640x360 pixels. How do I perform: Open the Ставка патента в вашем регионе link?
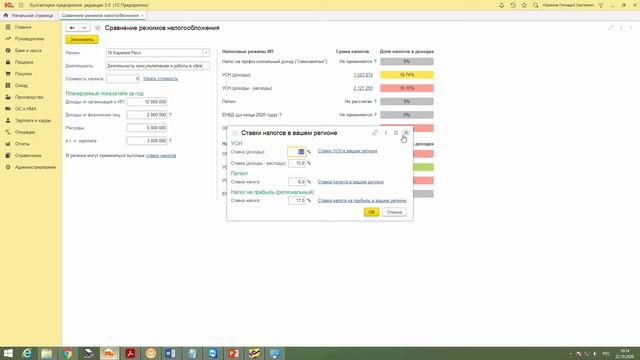coord(351,182)
